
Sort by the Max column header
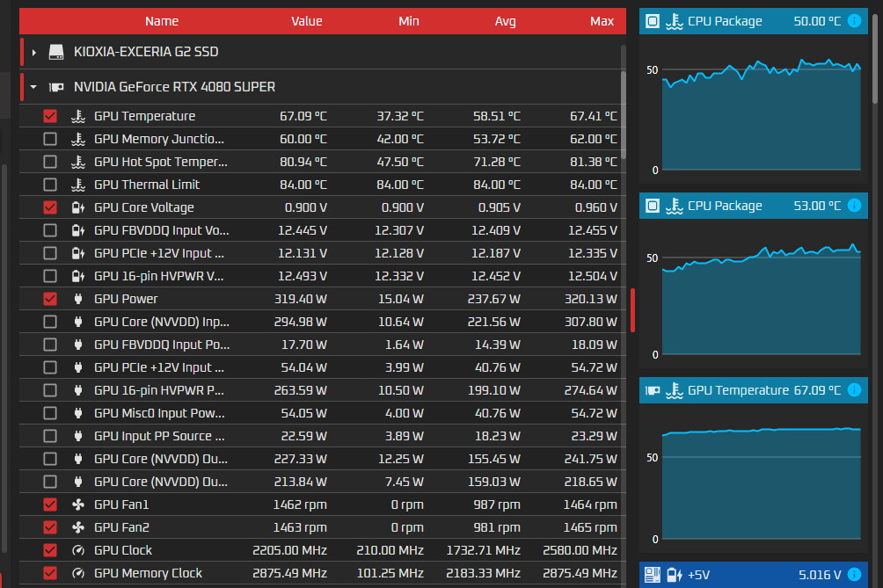602,21
